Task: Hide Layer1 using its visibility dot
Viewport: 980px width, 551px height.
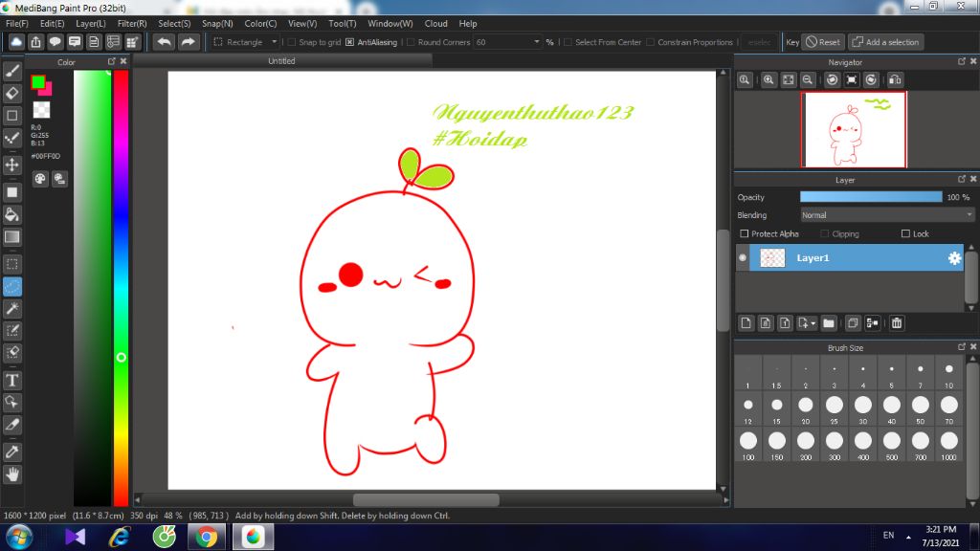Action: [743, 257]
